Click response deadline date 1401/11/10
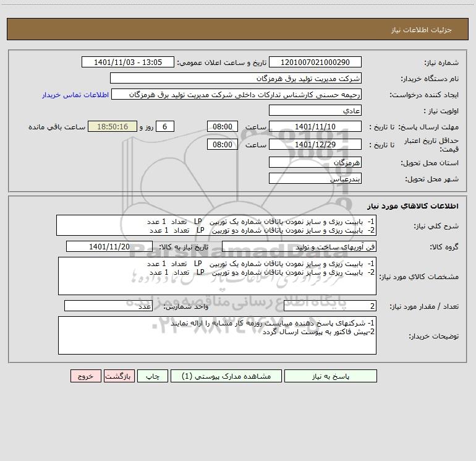 315,126
